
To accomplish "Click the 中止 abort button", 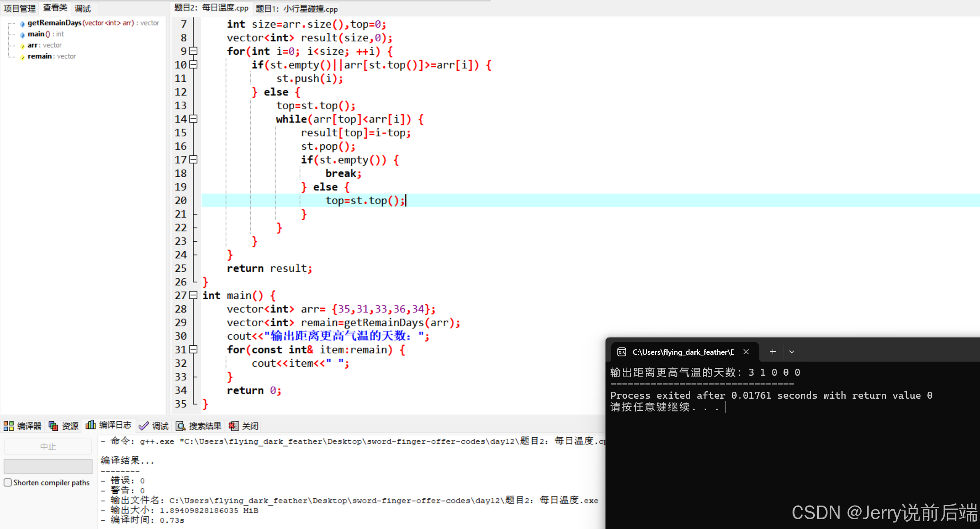I will [x=48, y=446].
